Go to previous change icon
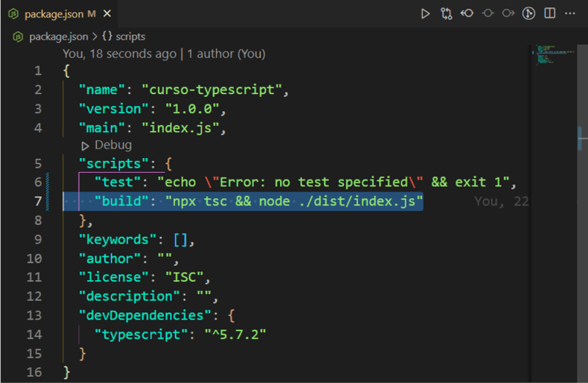This screenshot has height=383, width=588. pos(467,13)
